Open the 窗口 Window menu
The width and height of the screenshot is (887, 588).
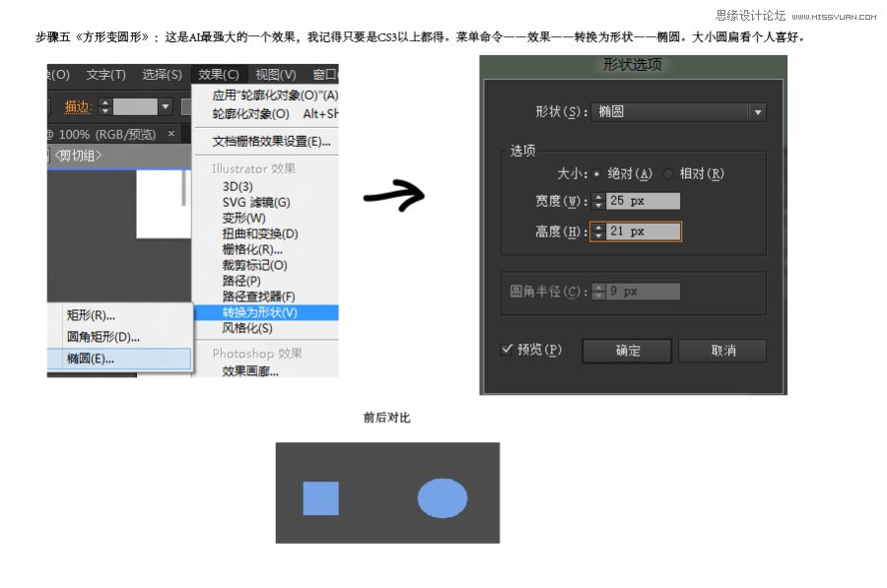click(325, 74)
